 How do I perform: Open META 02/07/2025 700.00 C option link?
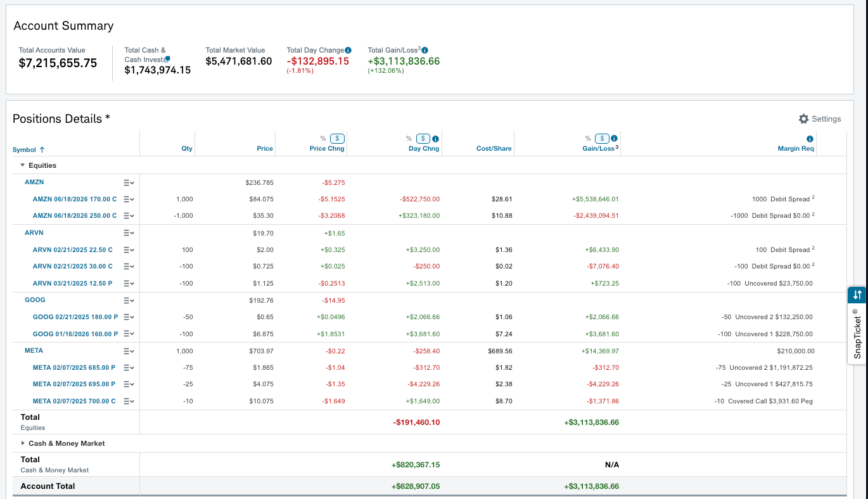[74, 401]
